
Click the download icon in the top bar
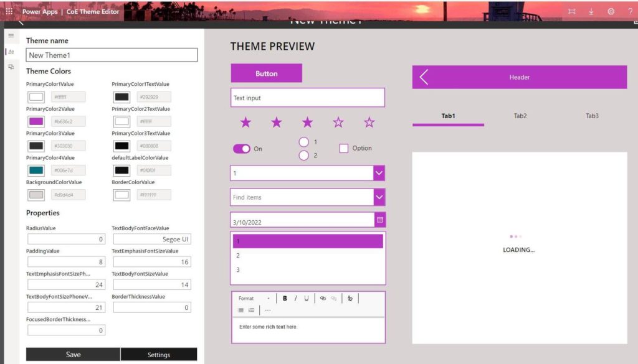[x=591, y=11]
